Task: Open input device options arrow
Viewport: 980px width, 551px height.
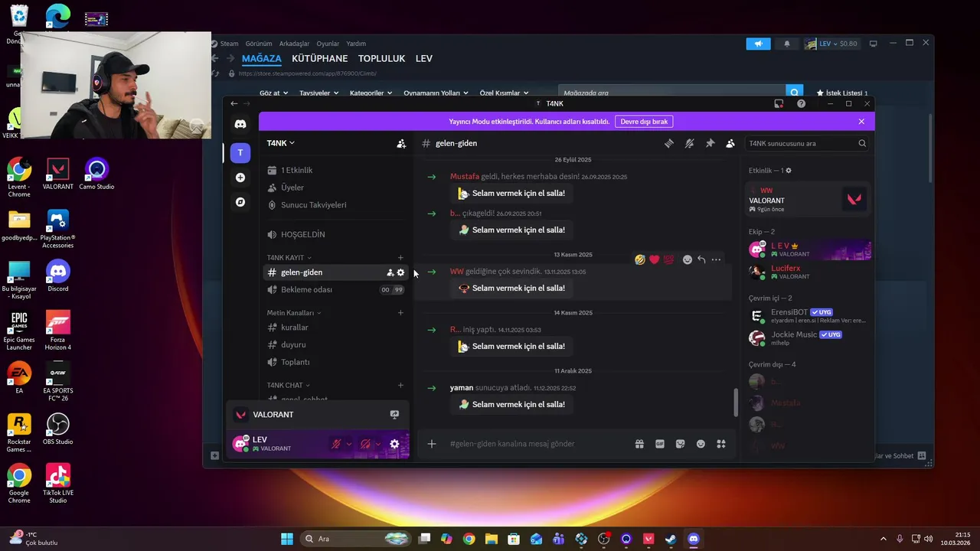Action: coord(349,444)
